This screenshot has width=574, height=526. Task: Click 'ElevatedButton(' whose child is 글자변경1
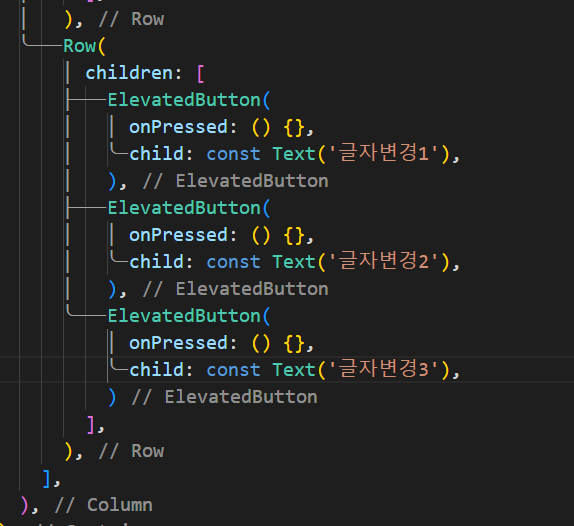(x=189, y=100)
